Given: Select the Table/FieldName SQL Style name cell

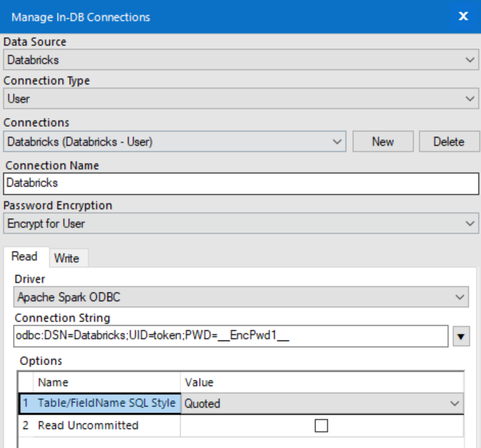Looking at the screenshot, I should (x=107, y=404).
